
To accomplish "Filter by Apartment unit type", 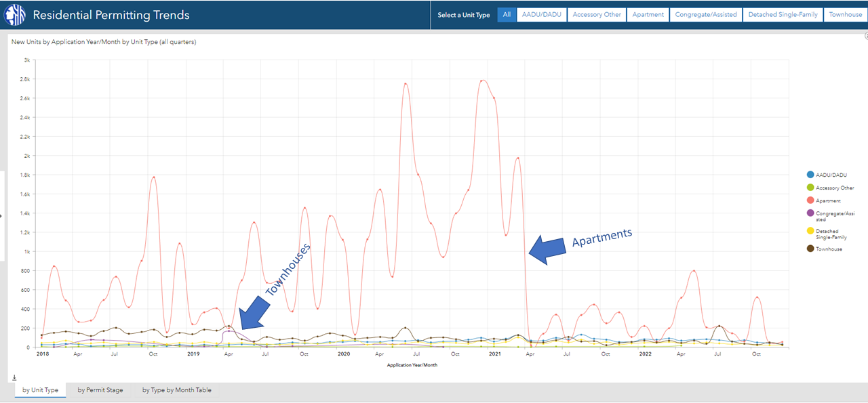I will pos(648,15).
